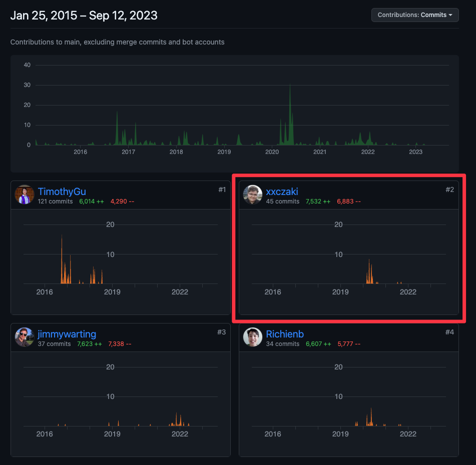
Task: Open TimothyGu's profile link
Action: 62,191
